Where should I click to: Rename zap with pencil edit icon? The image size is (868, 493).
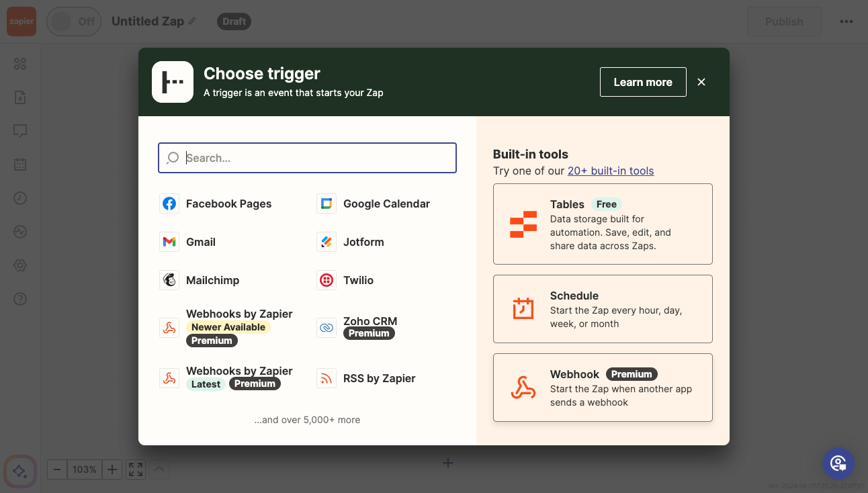click(192, 21)
